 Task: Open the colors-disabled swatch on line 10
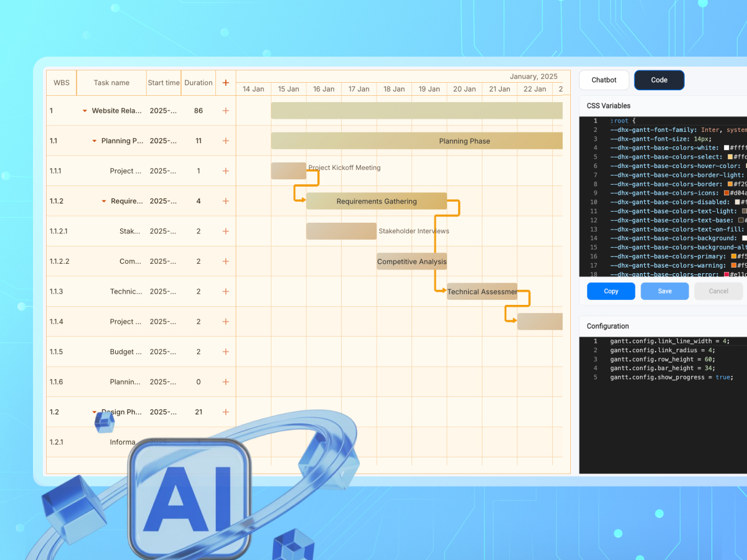pos(738,202)
